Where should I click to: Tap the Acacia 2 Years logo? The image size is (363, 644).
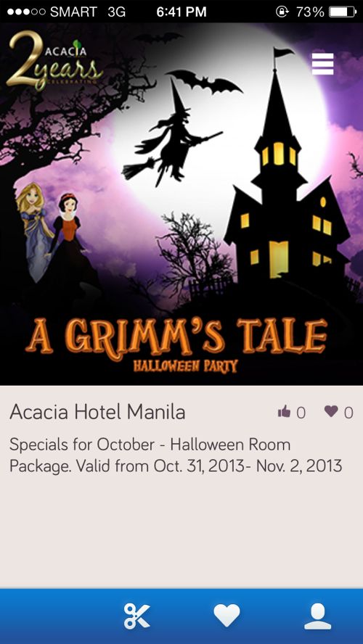[54, 61]
